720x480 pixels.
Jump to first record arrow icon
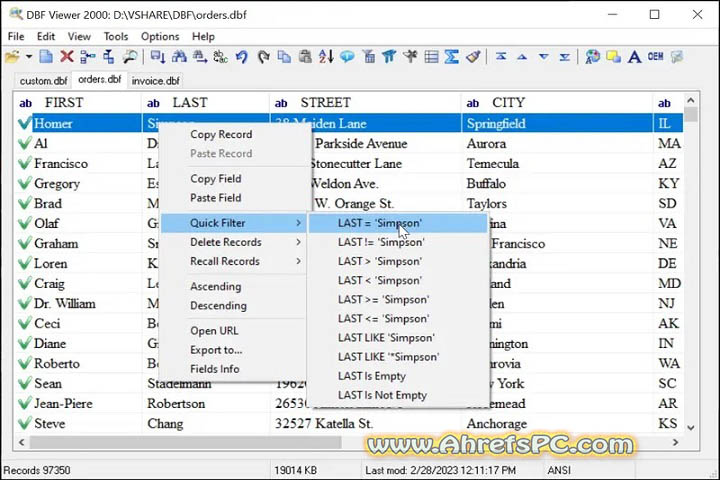click(501, 57)
